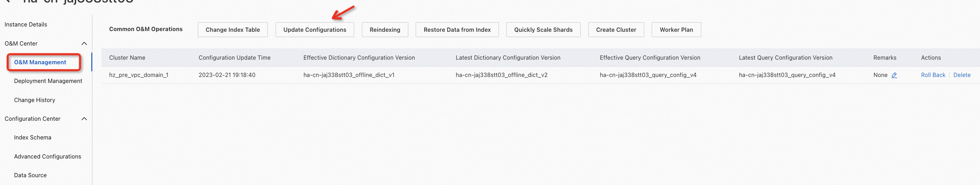Click the Create Cluster button
This screenshot has height=185, width=980.
[x=616, y=30]
